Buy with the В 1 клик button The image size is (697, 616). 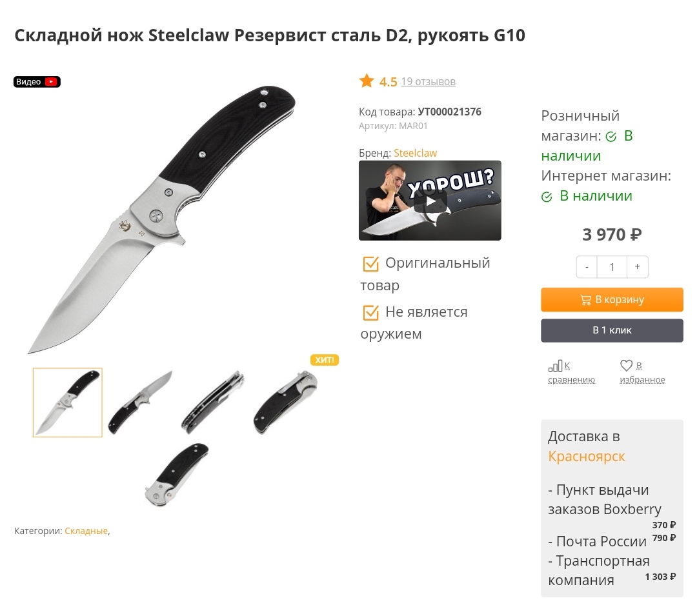[x=612, y=330]
